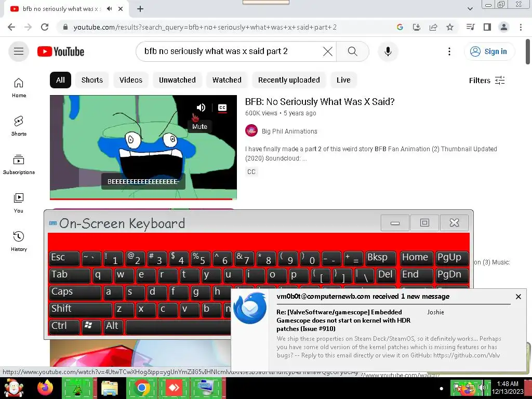This screenshot has height=399, width=532.
Task: Open the Chrome three-dot menu
Action: point(521,27)
